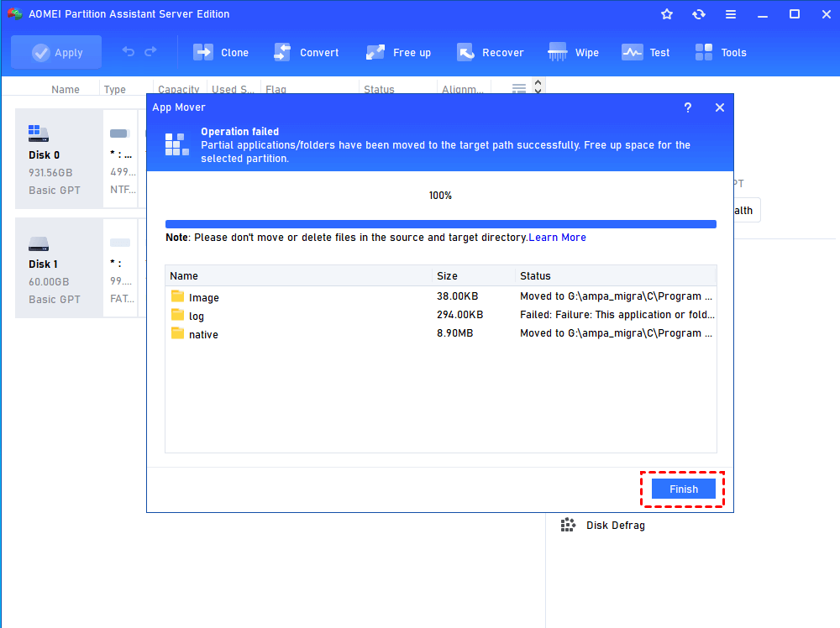840x628 pixels.
Task: Open the Wipe tool
Action: 573,52
